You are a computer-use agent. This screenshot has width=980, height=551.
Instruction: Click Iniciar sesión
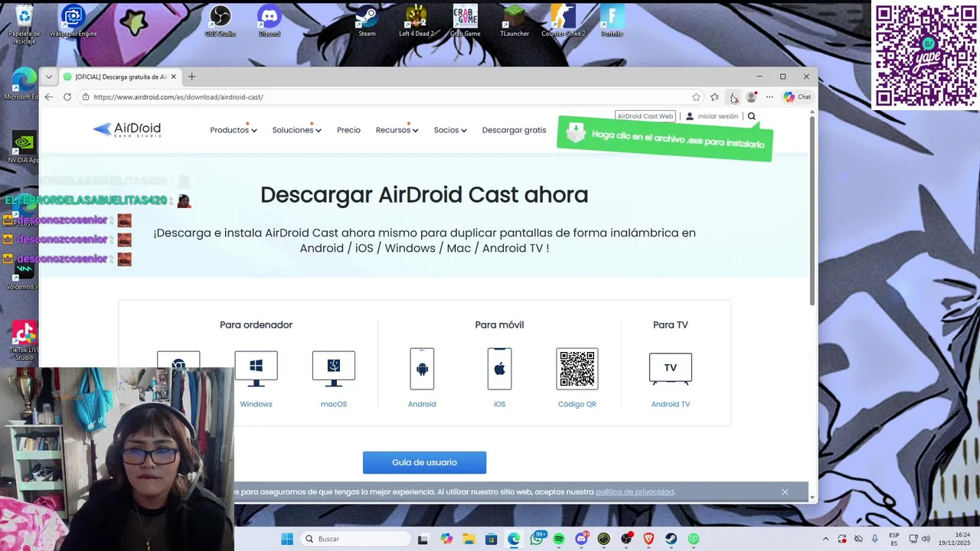coord(711,116)
